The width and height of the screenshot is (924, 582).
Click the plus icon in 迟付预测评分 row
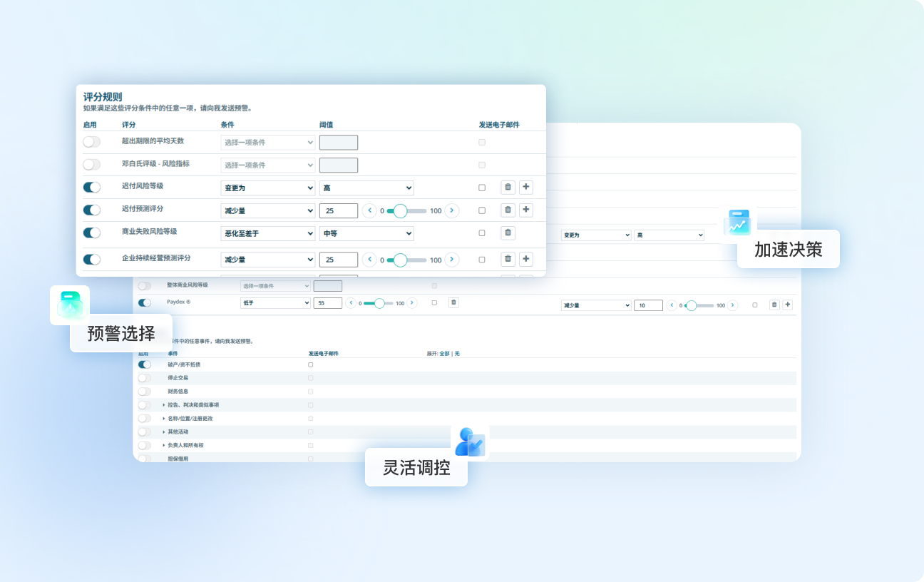coord(526,210)
